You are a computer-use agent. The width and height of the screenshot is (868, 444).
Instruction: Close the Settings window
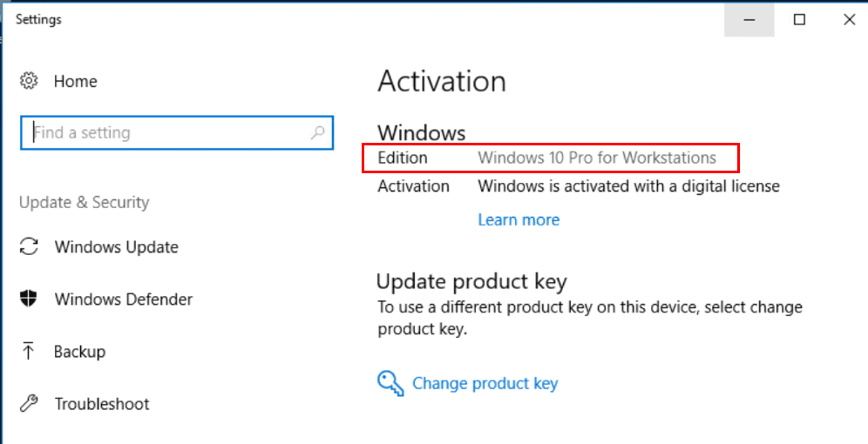click(x=849, y=19)
